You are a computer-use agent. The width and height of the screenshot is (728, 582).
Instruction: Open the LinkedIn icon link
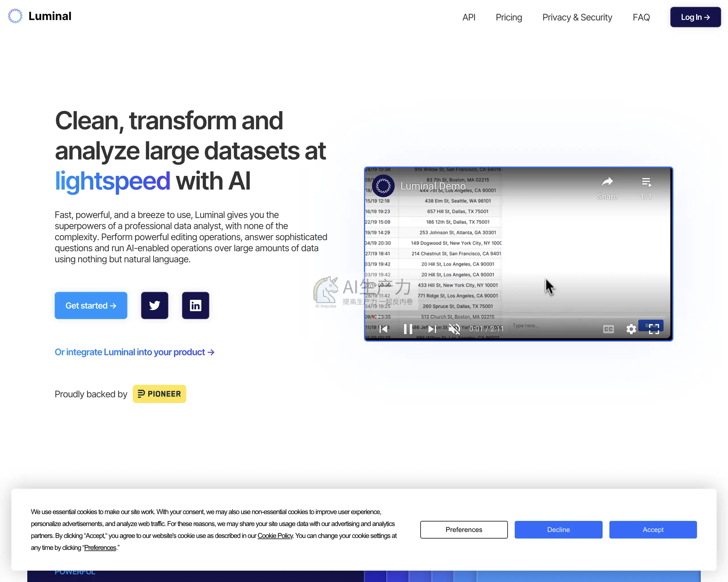[x=195, y=305]
